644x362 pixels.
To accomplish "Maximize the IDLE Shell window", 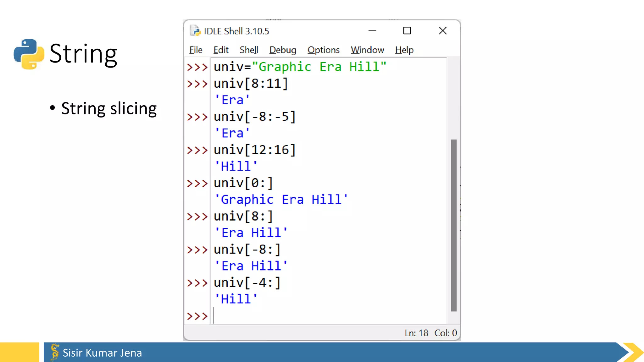I will 407,31.
